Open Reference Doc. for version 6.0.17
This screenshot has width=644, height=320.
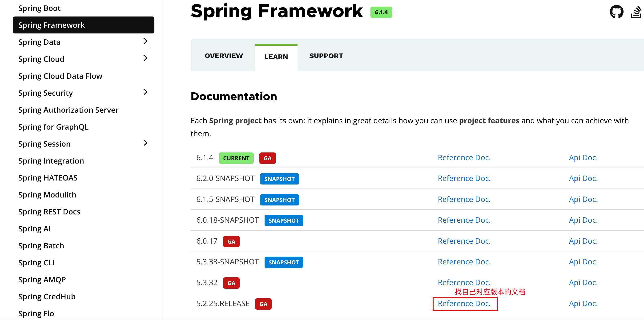pos(464,241)
